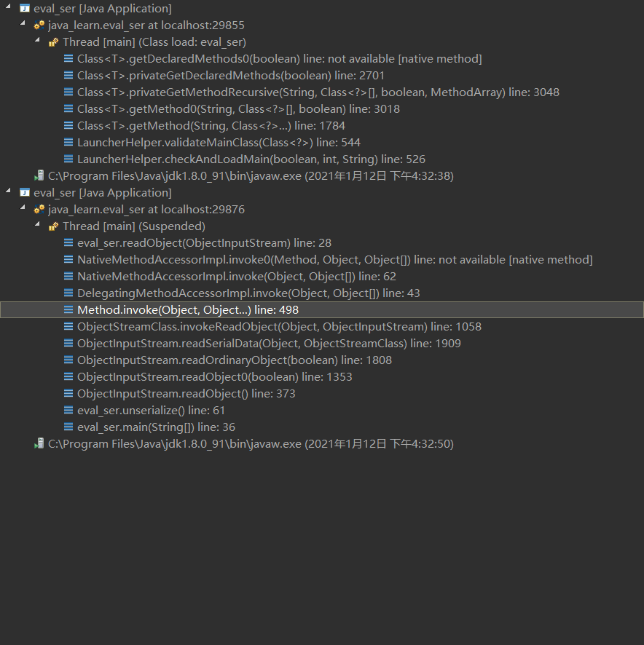Click stack frame icon of eval_ser.readObject line 28

68,242
